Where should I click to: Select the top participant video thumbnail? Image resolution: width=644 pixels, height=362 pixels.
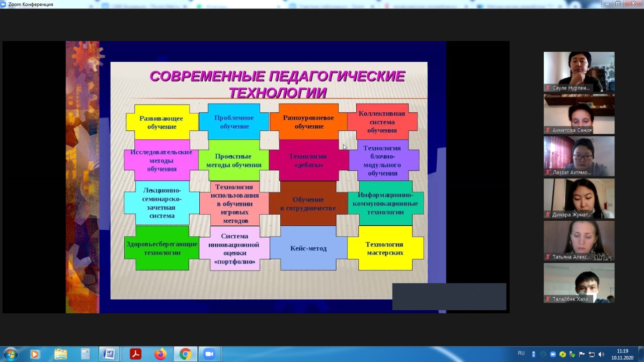(x=579, y=71)
